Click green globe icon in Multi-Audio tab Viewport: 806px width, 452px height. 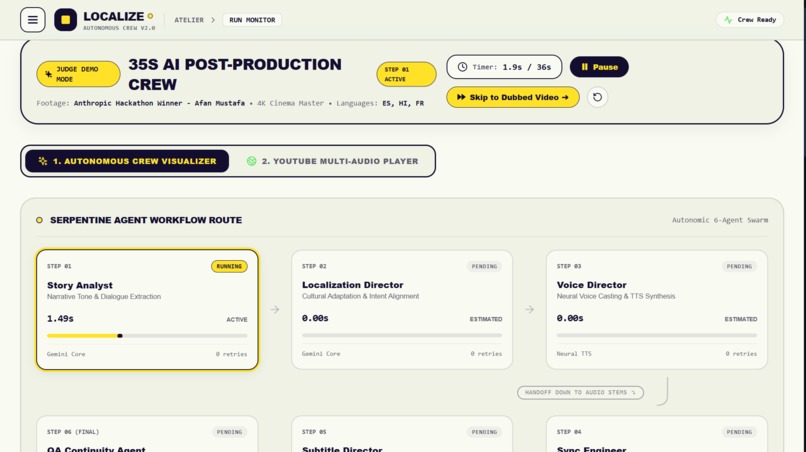tap(251, 161)
